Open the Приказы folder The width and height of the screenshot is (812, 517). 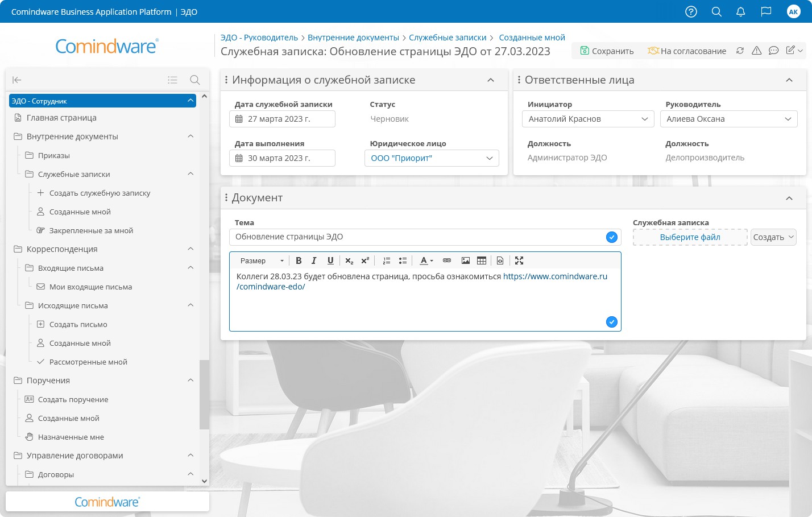coord(54,155)
